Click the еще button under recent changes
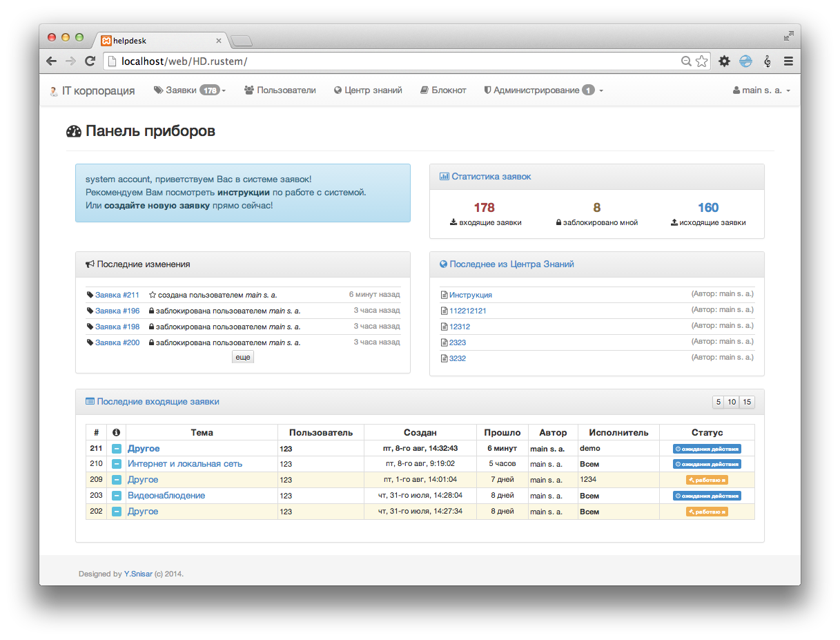Viewport: 840px width, 640px height. click(243, 357)
